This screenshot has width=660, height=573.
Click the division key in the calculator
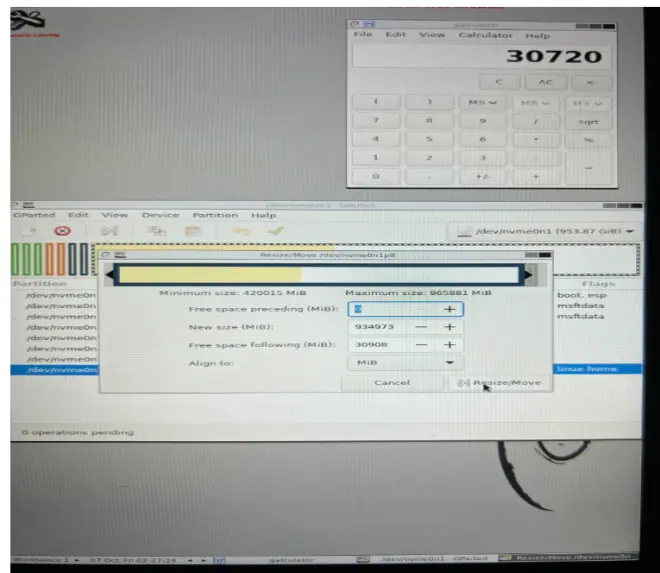pos(535,122)
